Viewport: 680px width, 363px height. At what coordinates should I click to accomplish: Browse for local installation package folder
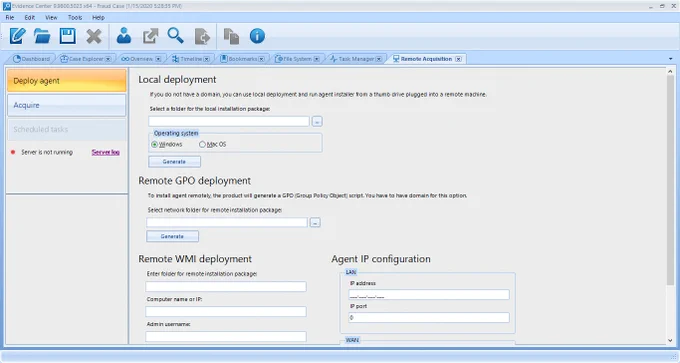(317, 121)
